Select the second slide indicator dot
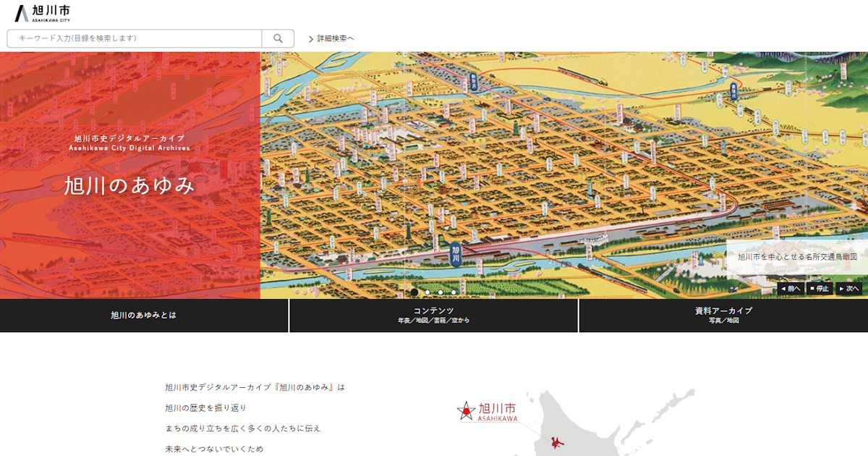 [427, 292]
